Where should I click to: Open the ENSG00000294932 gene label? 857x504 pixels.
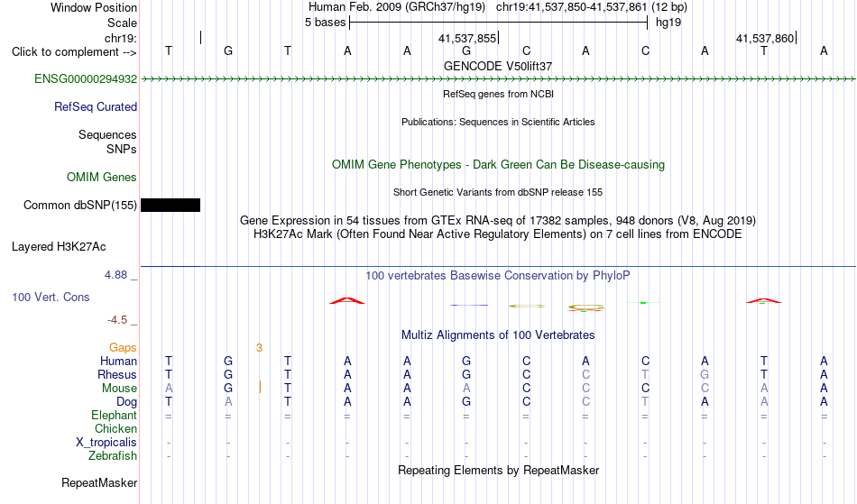(86, 79)
